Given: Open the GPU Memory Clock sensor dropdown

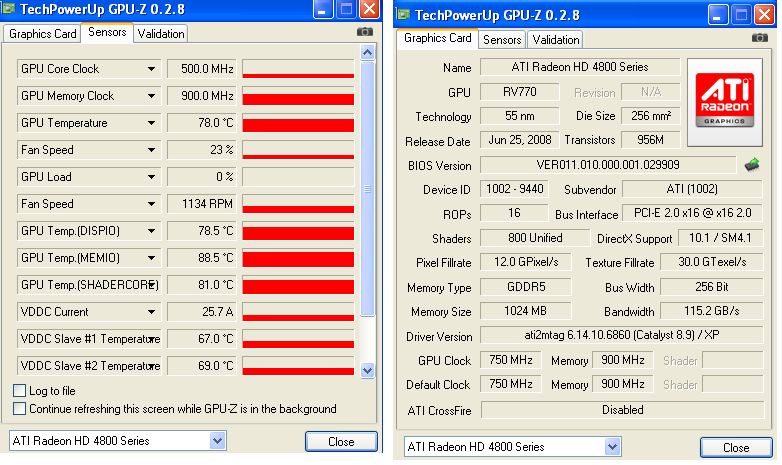Looking at the screenshot, I should tap(151, 96).
